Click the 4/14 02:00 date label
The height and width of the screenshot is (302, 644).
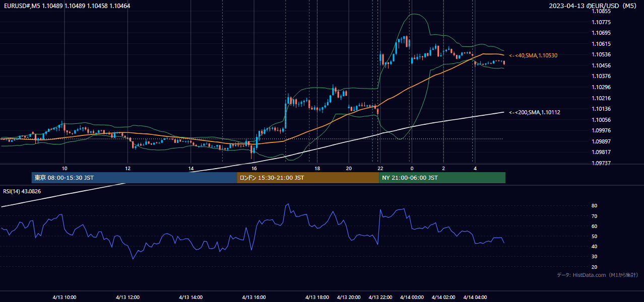click(x=443, y=297)
